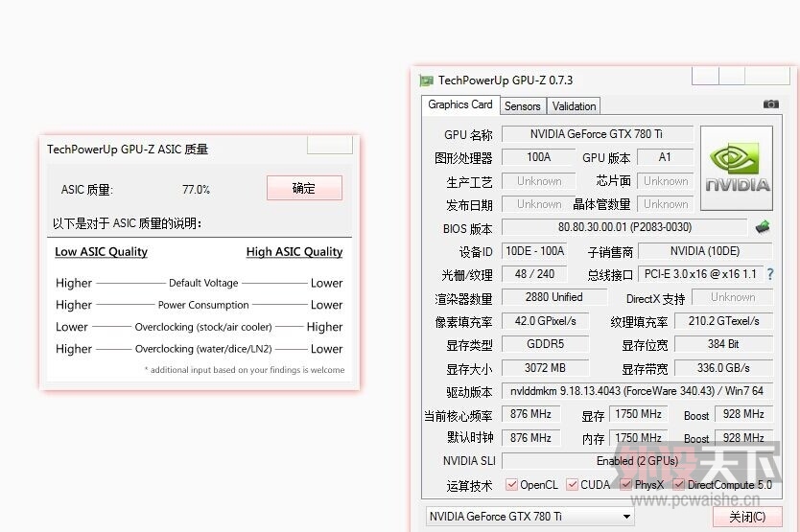
Task: Click the memory size value 3072 MB
Action: coord(546,368)
